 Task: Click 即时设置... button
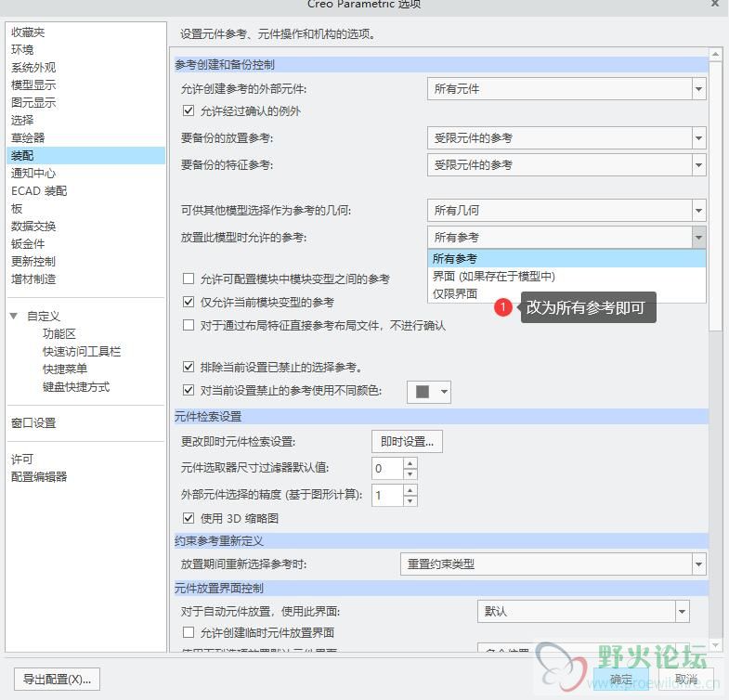click(x=407, y=442)
